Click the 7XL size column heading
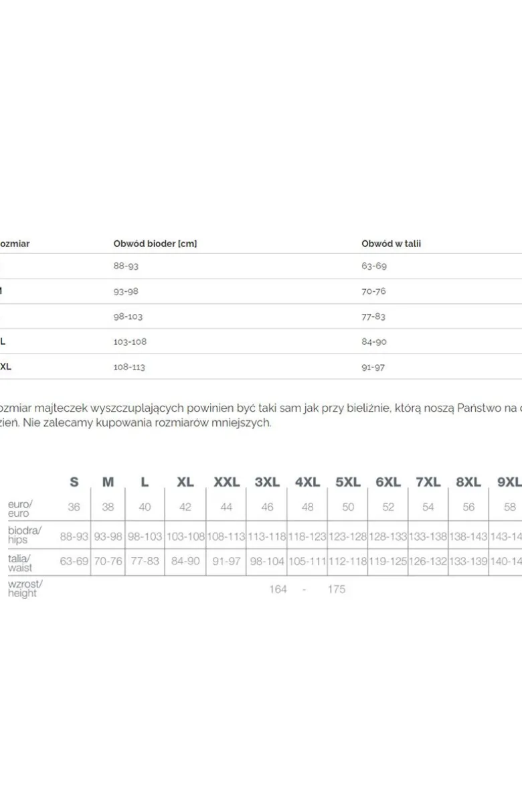The width and height of the screenshot is (522, 812). coord(428,482)
